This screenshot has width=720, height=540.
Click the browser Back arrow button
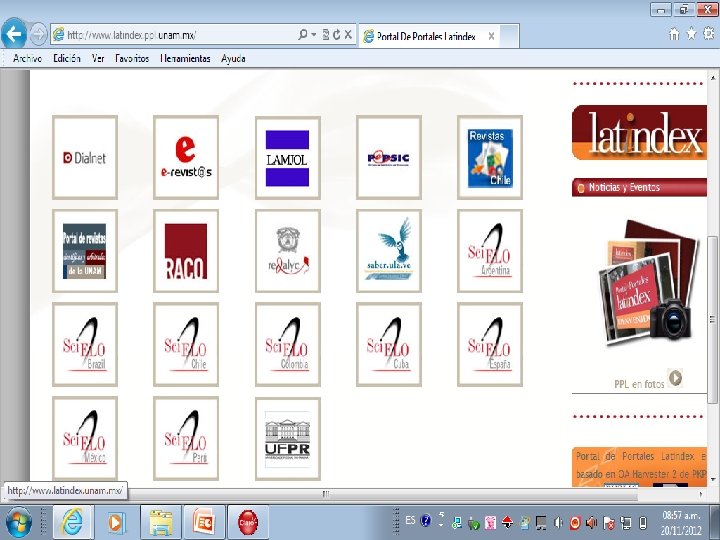coord(14,34)
